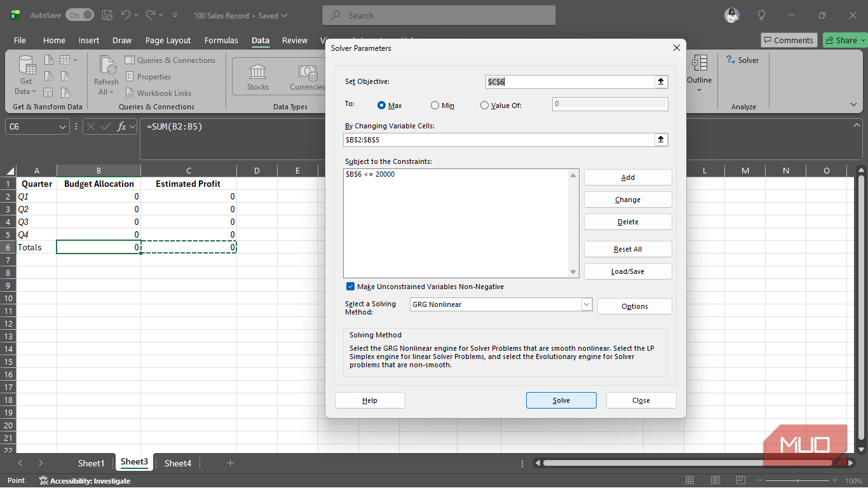The width and height of the screenshot is (868, 488).
Task: Switch to the Sheet1 tab
Action: tap(91, 463)
